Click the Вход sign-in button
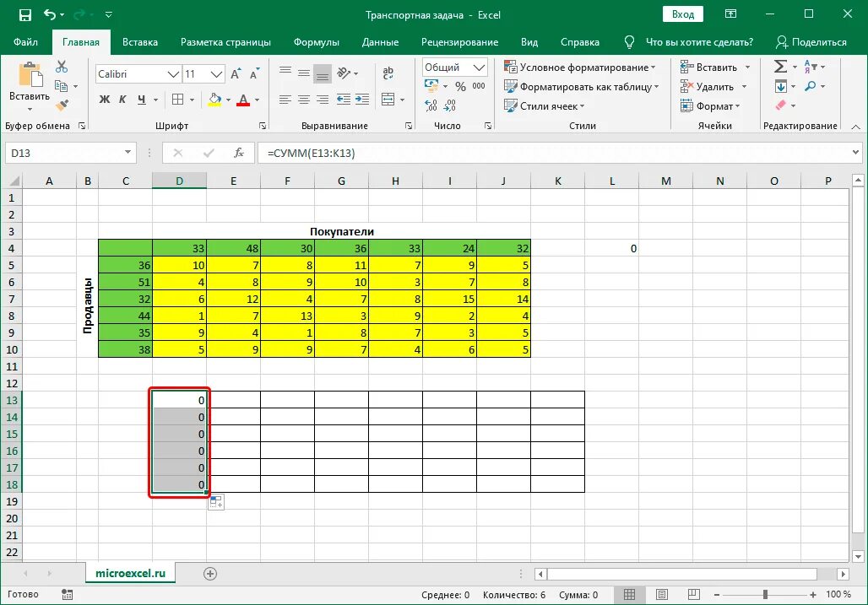The image size is (868, 605). click(683, 14)
